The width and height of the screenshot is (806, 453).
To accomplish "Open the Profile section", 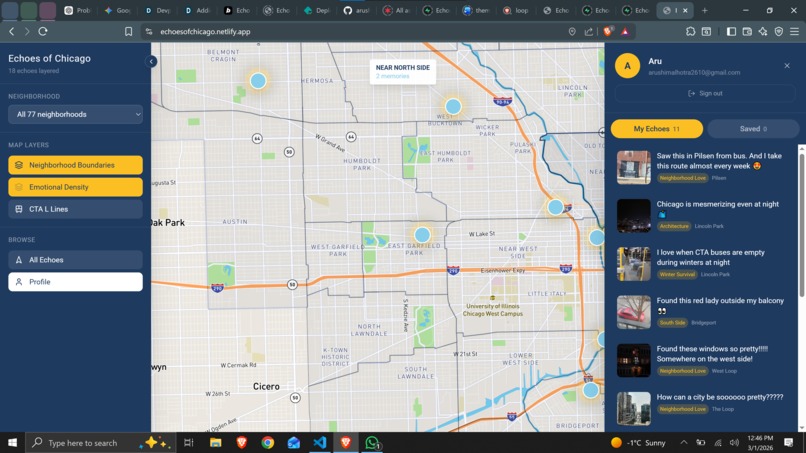I will coord(76,282).
